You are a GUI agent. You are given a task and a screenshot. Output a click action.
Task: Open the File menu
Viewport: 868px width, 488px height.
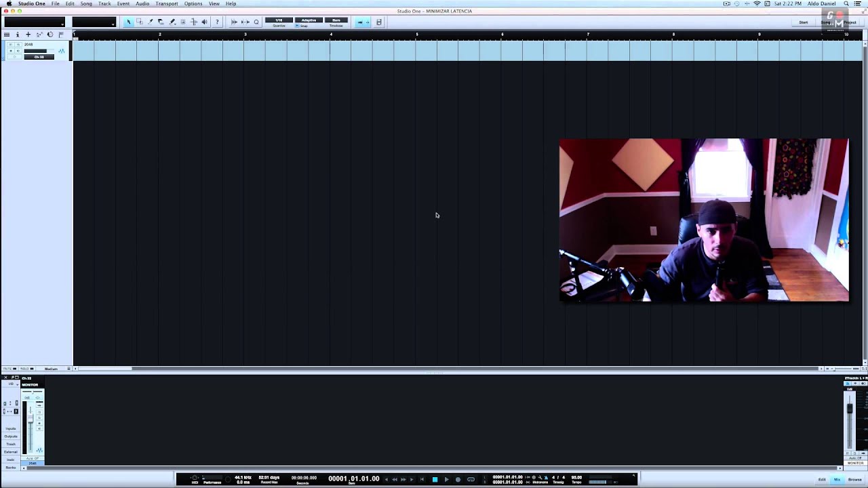click(56, 3)
